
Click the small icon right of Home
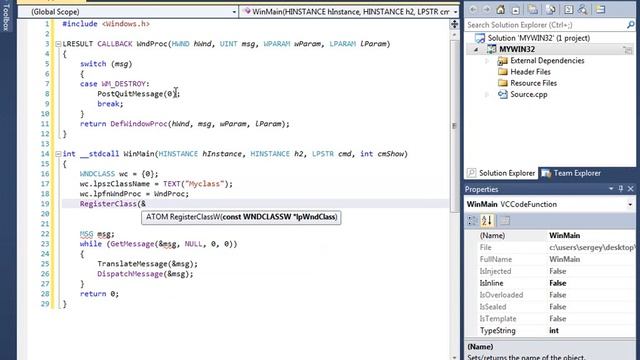click(516, 10)
